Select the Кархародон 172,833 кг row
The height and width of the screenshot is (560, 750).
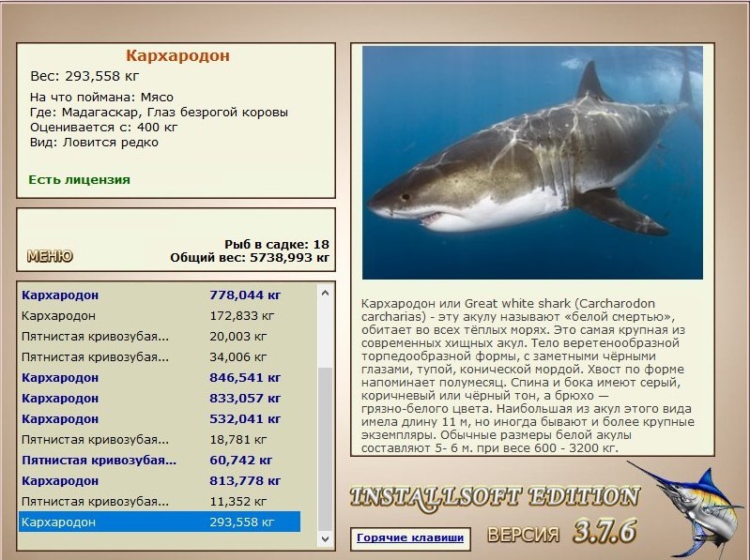point(160,316)
